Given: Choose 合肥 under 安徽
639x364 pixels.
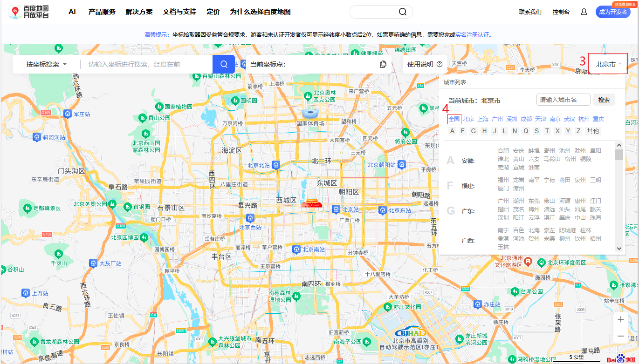Looking at the screenshot, I should (503, 151).
